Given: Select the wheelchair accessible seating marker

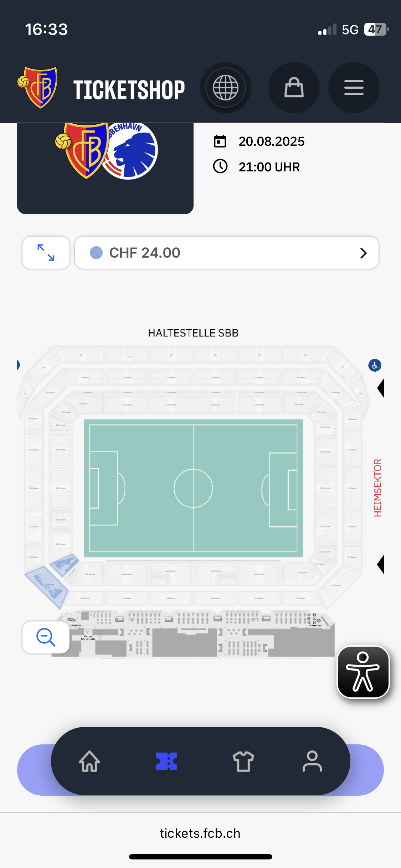Looking at the screenshot, I should 375,365.
